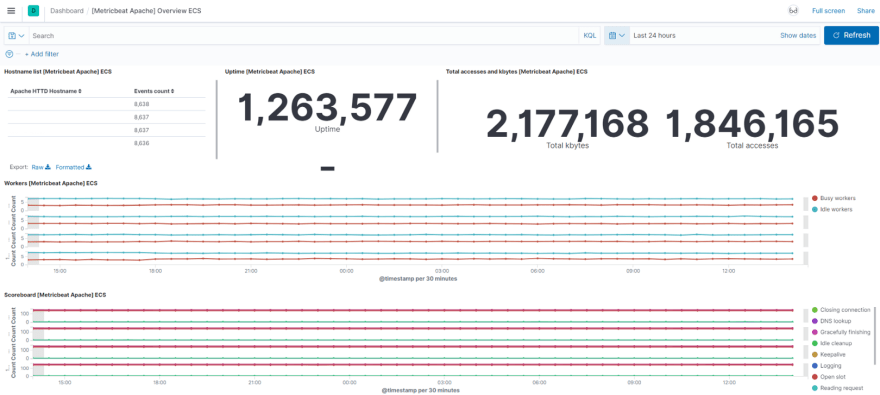This screenshot has height=395, width=880.
Task: Focus the Search query input
Action: coord(304,35)
